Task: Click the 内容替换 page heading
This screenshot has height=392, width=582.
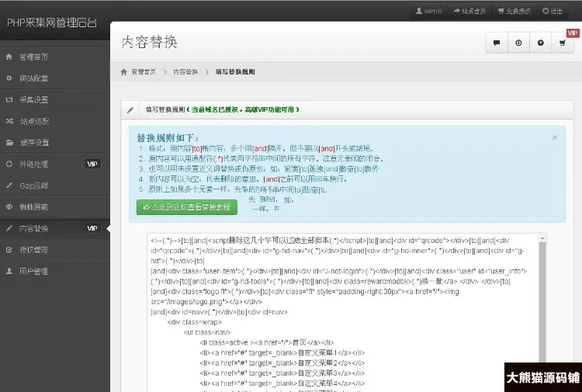Action: pos(149,43)
